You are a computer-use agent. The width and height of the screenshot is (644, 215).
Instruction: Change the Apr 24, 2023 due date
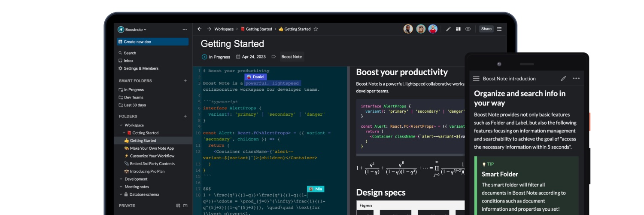point(251,57)
